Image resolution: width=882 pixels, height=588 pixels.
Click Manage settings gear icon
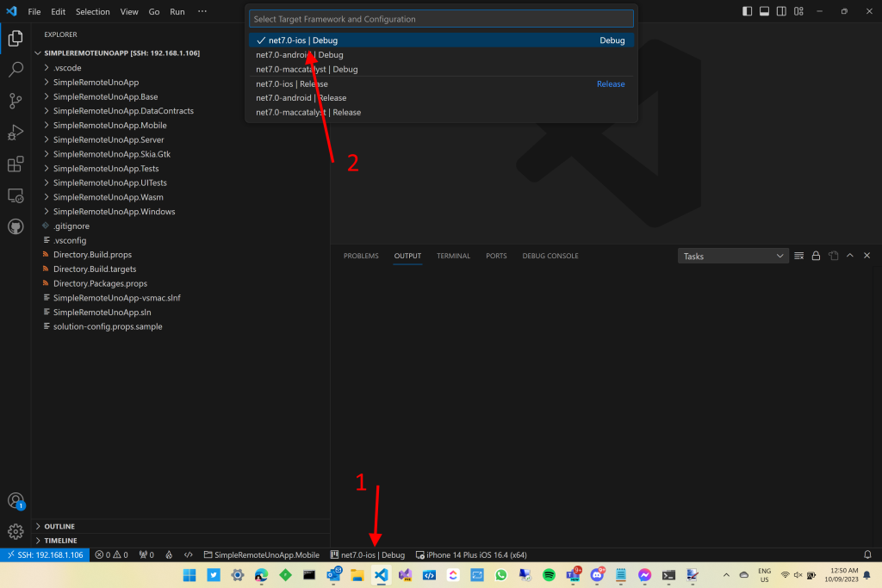point(15,531)
